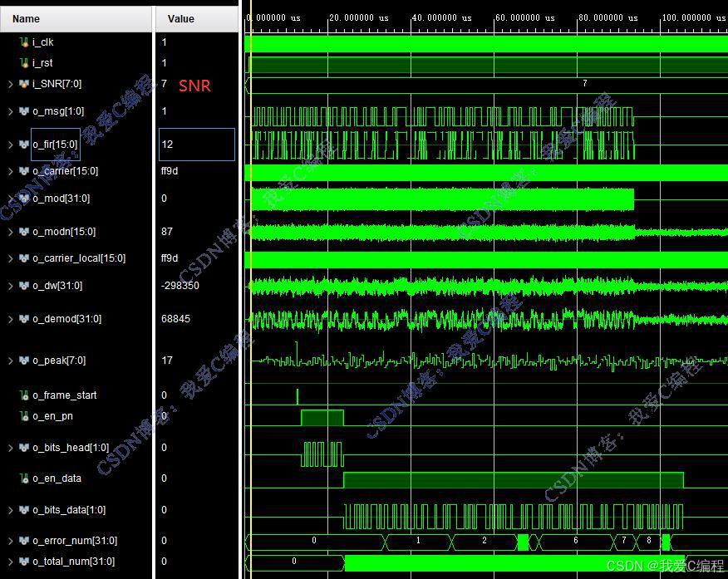The image size is (728, 579).
Task: Click the o_mod[31:0] bus icon
Action: pos(23,198)
